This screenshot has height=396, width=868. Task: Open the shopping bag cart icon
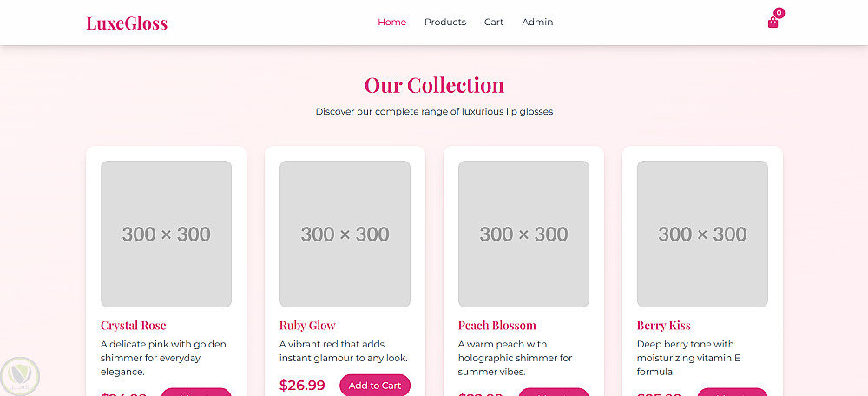pyautogui.click(x=773, y=23)
